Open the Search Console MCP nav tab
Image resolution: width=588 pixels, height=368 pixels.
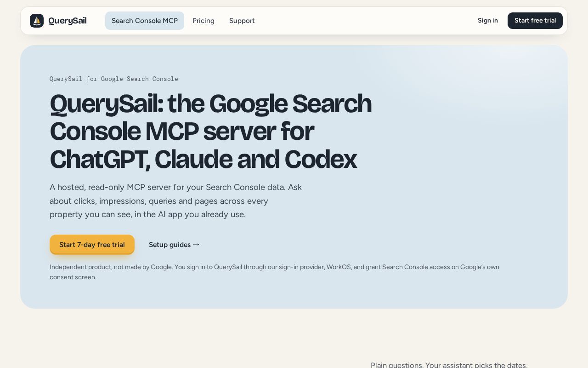pyautogui.click(x=145, y=21)
